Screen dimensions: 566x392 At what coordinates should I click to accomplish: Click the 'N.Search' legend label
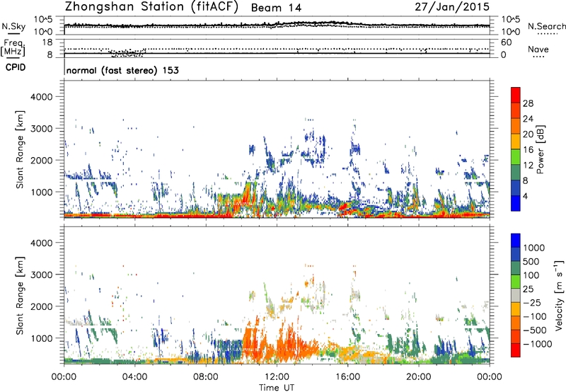click(x=546, y=26)
